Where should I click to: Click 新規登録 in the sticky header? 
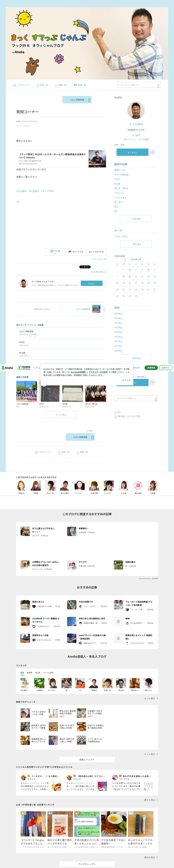pos(151,368)
